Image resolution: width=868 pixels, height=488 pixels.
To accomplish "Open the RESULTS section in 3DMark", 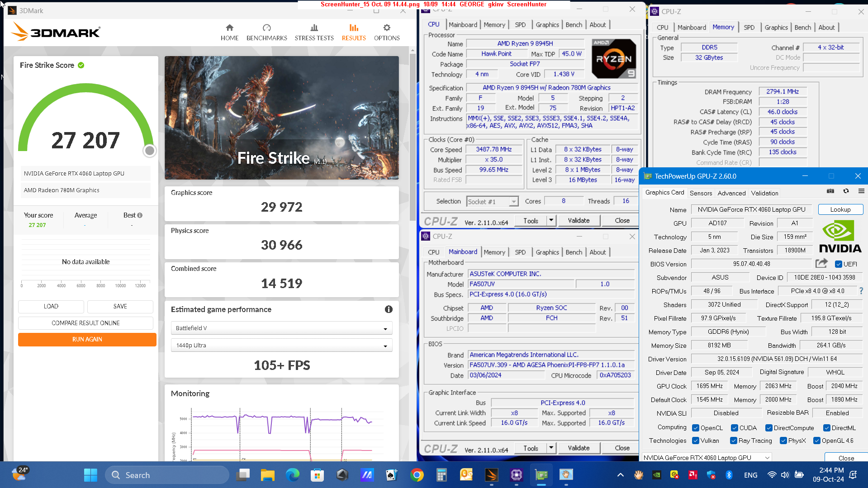I will (354, 33).
